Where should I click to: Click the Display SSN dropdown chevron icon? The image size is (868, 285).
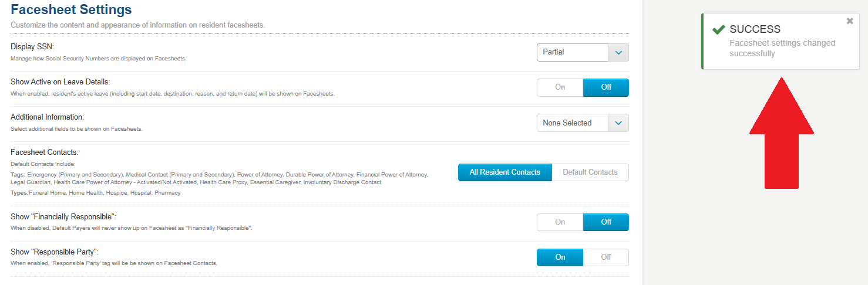coord(618,52)
